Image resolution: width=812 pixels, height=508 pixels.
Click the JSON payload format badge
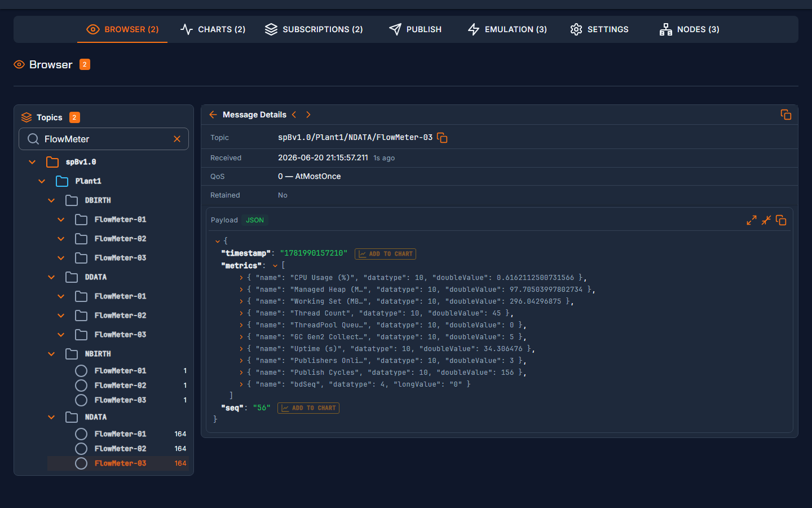[255, 220]
